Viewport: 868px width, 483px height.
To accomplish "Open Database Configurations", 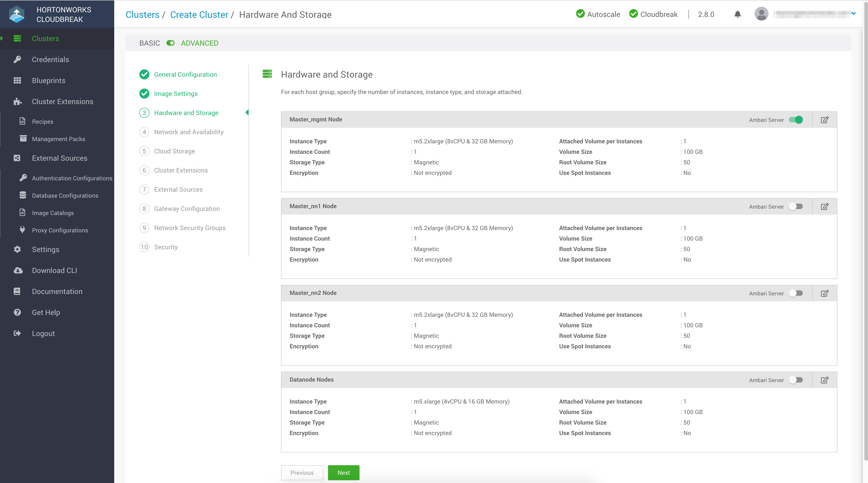I will 65,195.
